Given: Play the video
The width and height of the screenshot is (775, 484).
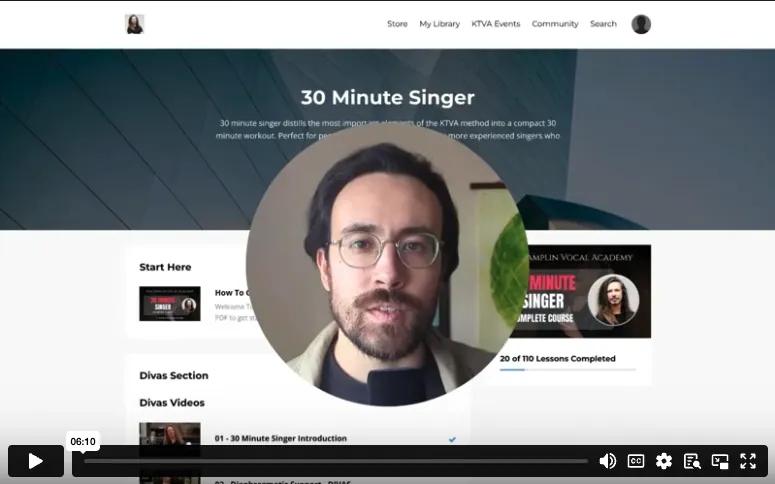Looking at the screenshot, I should click(x=36, y=461).
